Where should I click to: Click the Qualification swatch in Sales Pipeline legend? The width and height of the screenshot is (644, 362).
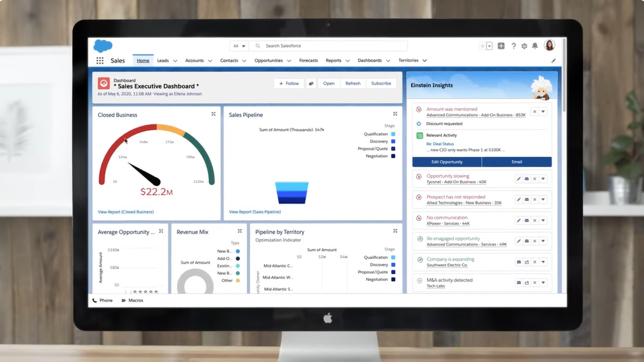(x=393, y=134)
